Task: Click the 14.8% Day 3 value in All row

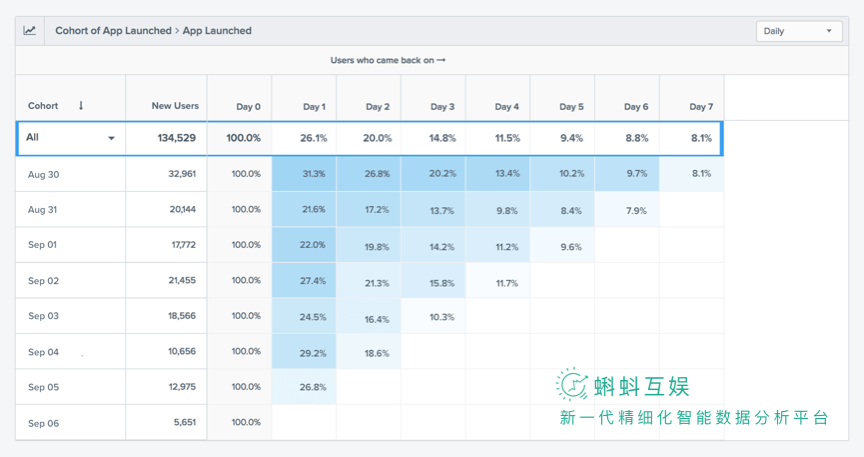Action: pos(442,138)
